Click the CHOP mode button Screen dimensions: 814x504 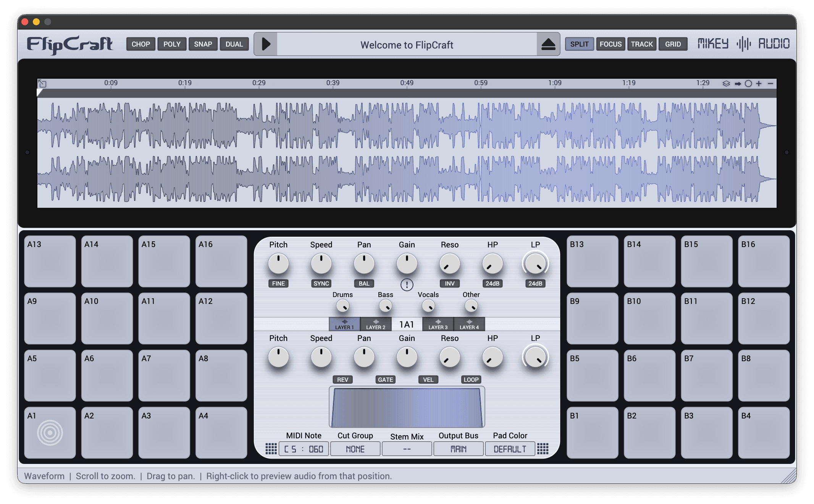tap(141, 44)
